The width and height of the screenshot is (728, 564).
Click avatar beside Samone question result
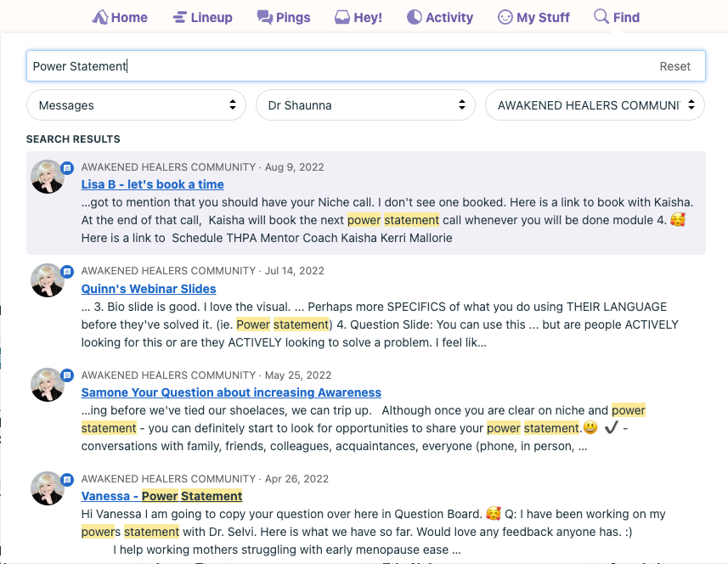pyautogui.click(x=47, y=385)
